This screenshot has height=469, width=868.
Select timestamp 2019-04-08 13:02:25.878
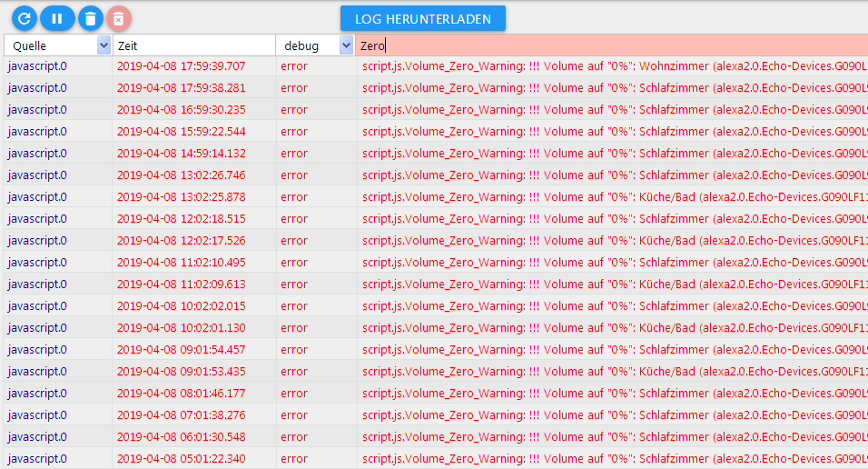tap(181, 197)
